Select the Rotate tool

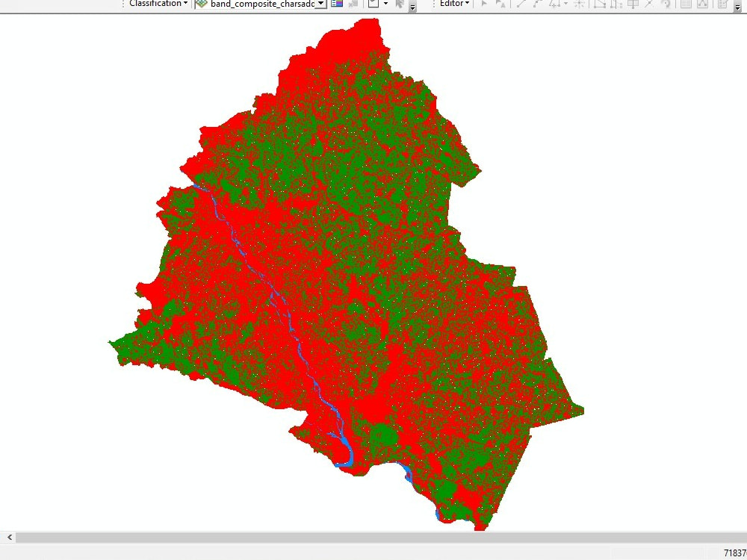(x=666, y=4)
